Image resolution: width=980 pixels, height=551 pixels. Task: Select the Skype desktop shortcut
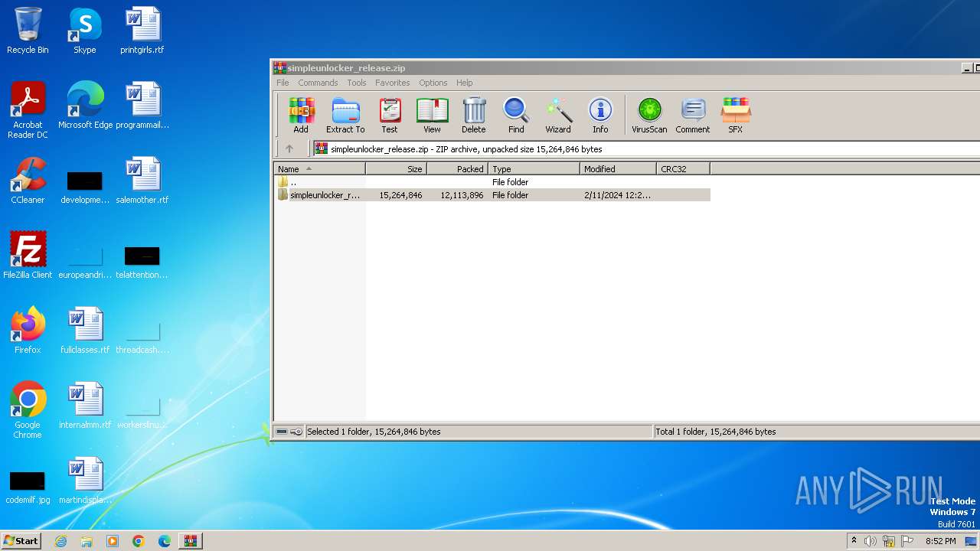point(85,31)
